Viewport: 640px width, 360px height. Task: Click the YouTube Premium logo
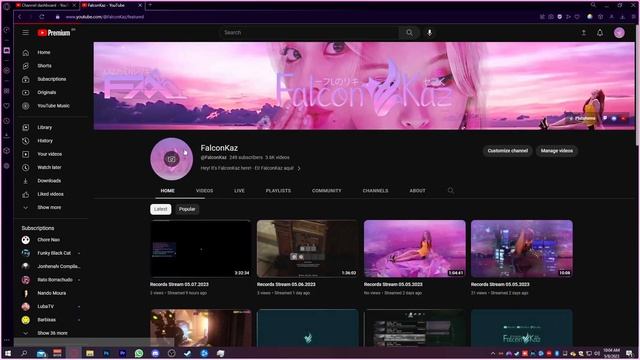click(x=54, y=33)
